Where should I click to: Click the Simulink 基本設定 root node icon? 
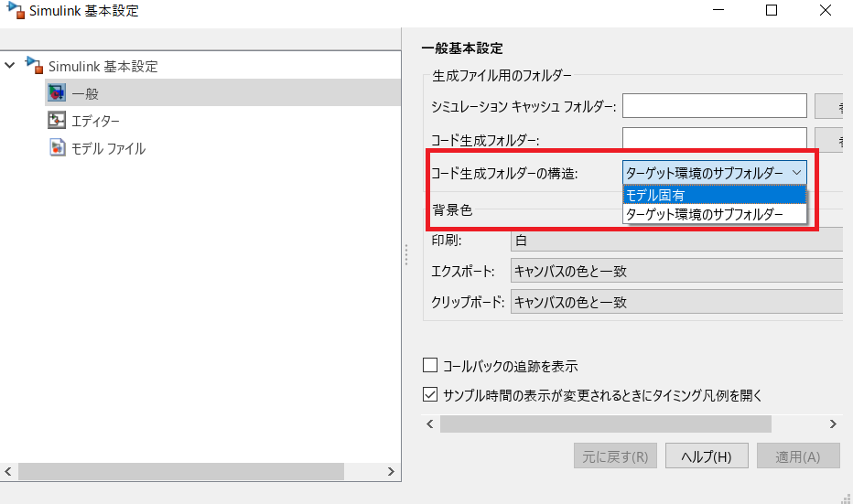35,66
